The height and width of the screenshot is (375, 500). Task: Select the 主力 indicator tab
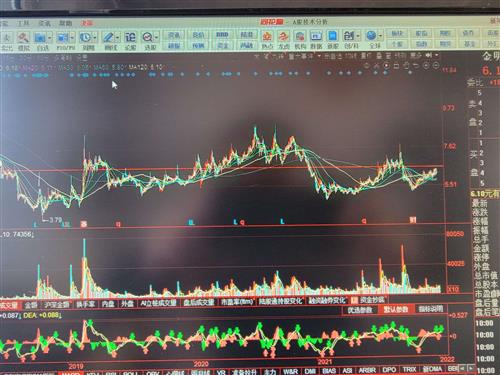pos(269,372)
